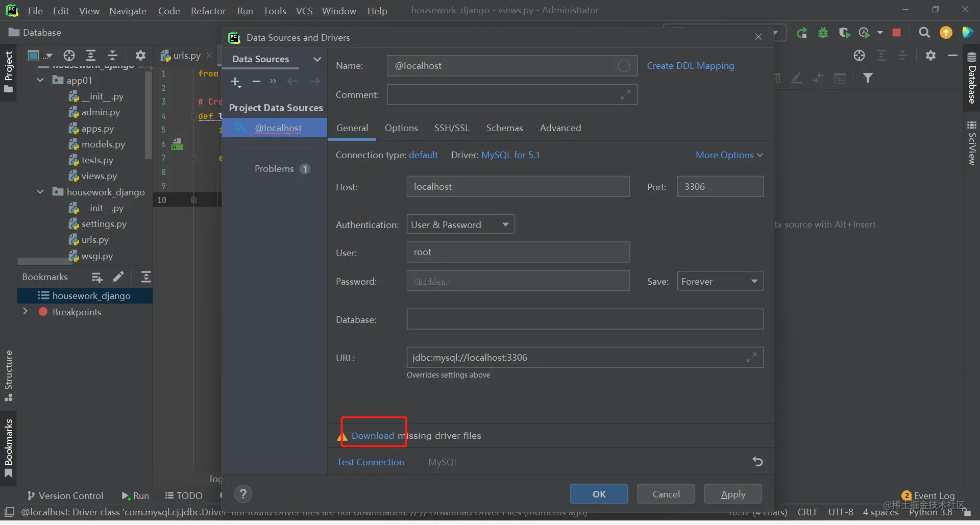Image resolution: width=980 pixels, height=525 pixels.
Task: Expand the More Options dropdown
Action: click(x=729, y=155)
